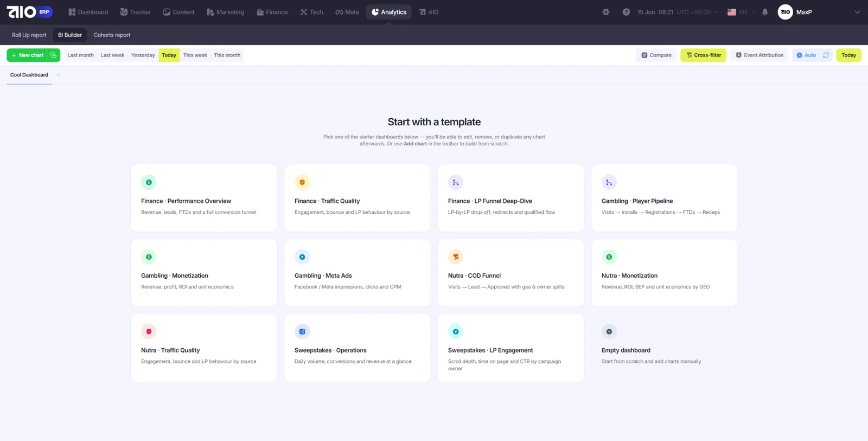Open the EN language dropdown
868x441 pixels.
(x=742, y=12)
